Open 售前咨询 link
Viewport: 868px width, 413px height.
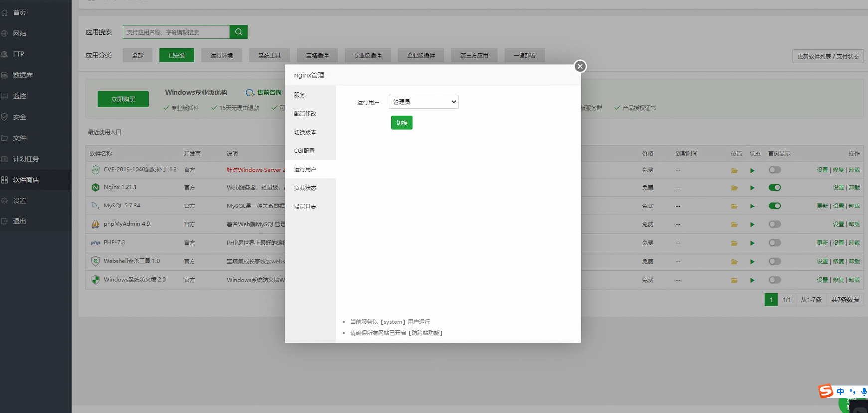click(264, 92)
